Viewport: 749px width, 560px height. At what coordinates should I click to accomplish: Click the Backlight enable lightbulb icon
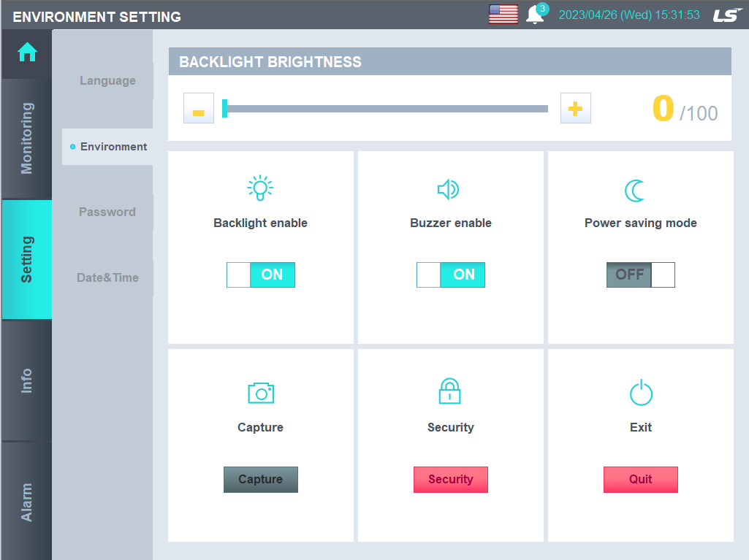(260, 188)
